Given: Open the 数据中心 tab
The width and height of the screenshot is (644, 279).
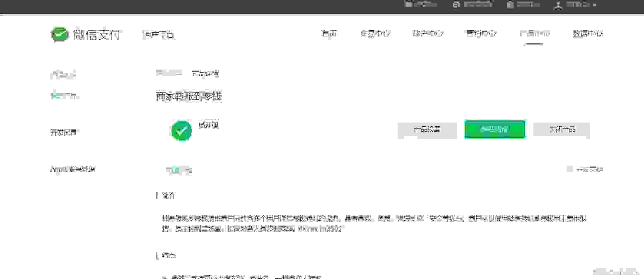Looking at the screenshot, I should pyautogui.click(x=587, y=34).
